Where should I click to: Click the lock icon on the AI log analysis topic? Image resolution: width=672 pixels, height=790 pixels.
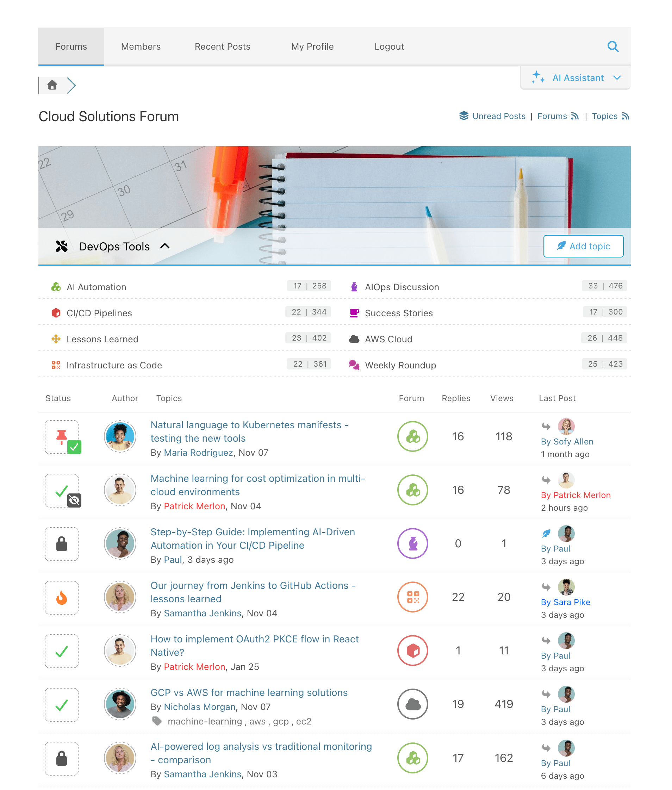61,758
